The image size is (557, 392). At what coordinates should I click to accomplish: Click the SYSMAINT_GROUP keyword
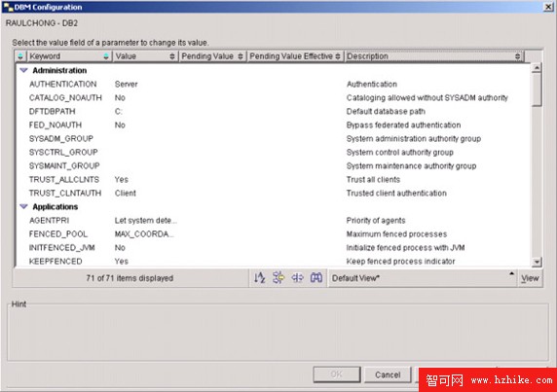(x=64, y=166)
